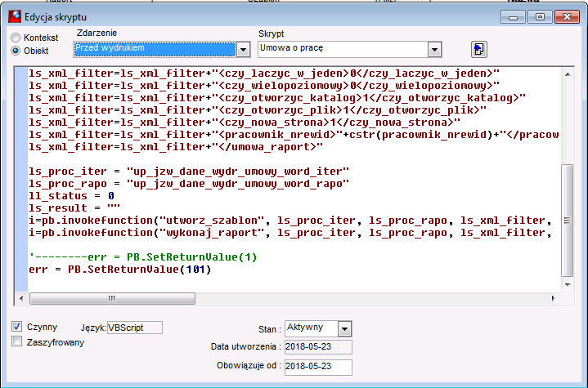Click the line containing '</umowa_raport>'
This screenshot has width=588, height=388.
coord(176,147)
